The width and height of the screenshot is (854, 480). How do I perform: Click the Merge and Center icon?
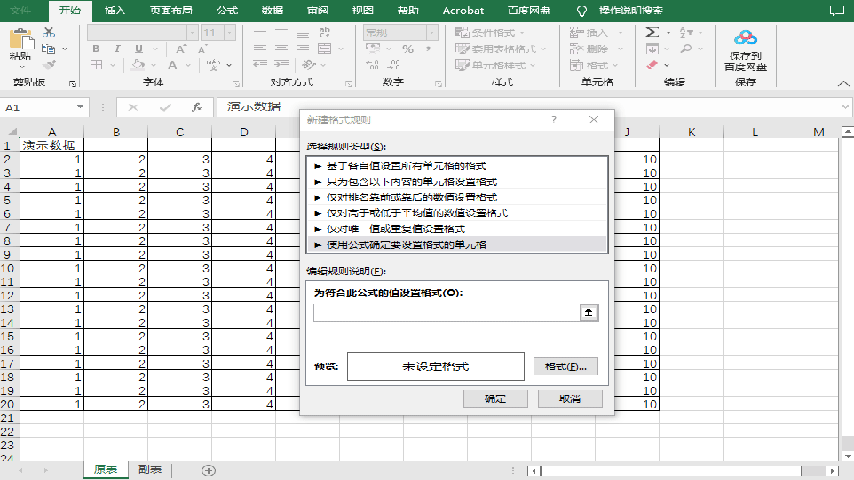(x=325, y=48)
